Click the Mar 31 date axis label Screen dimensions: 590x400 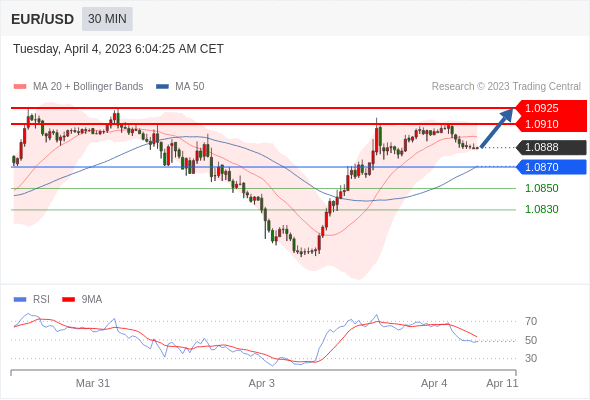pos(93,383)
